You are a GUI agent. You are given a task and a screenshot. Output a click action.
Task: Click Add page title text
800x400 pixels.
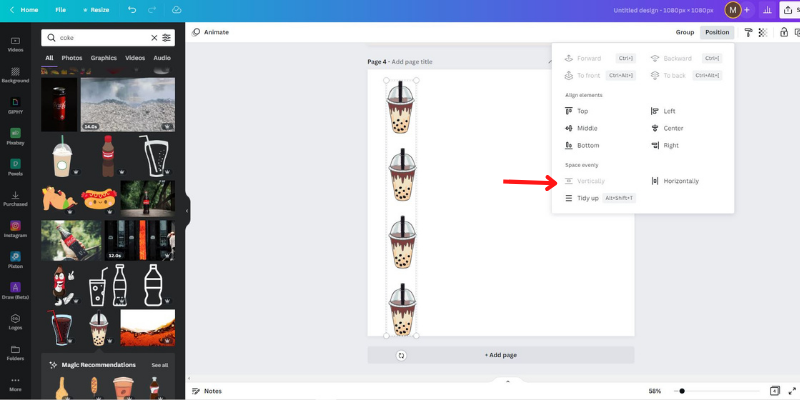pos(412,62)
